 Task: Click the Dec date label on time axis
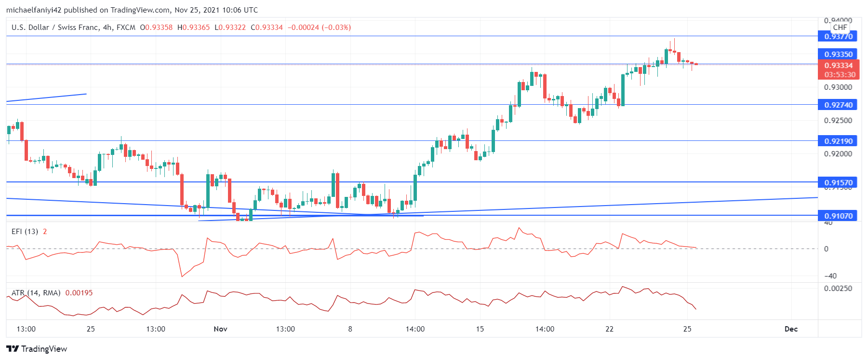tap(791, 329)
